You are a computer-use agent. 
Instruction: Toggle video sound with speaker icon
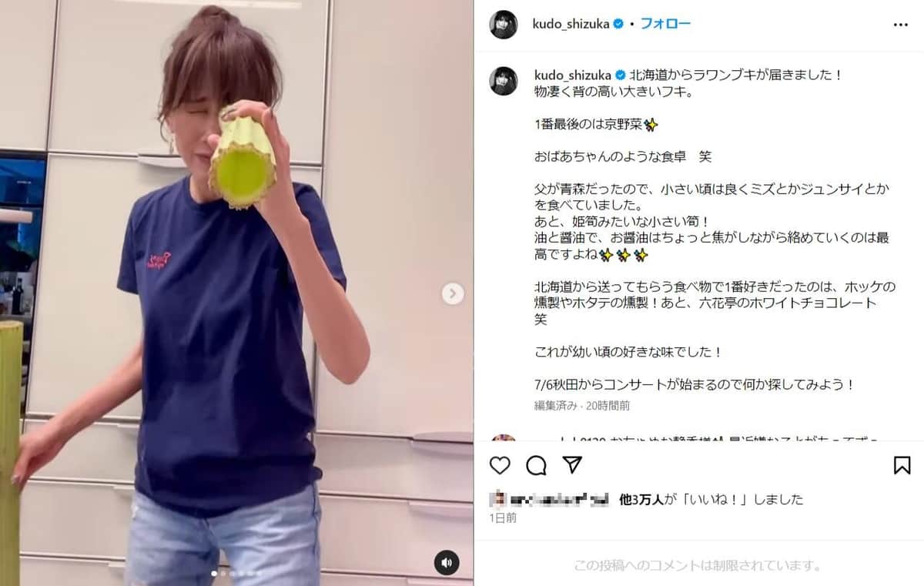pyautogui.click(x=447, y=562)
